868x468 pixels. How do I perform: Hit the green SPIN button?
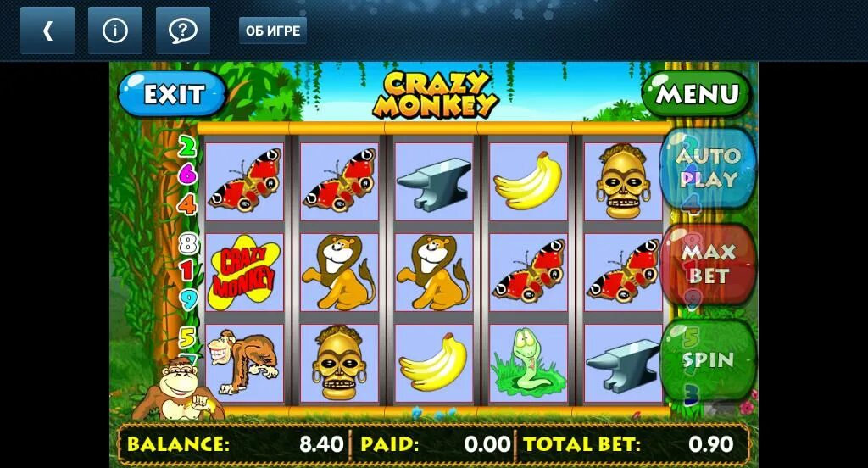click(708, 360)
